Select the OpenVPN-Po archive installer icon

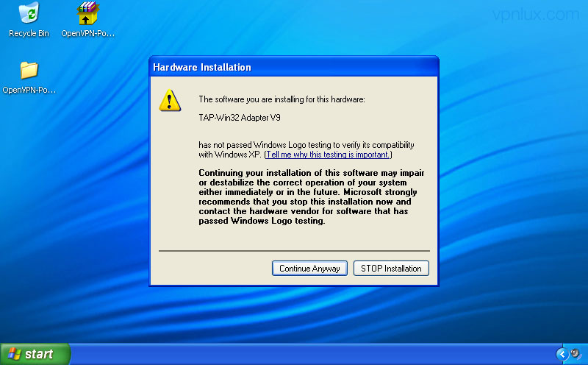tap(87, 20)
